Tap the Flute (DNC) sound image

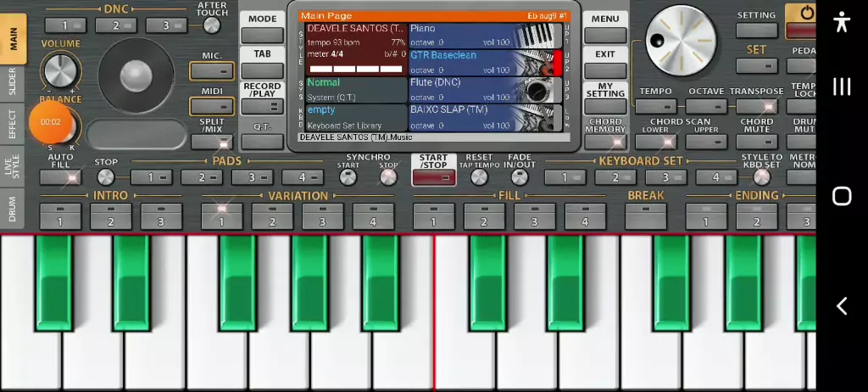539,90
